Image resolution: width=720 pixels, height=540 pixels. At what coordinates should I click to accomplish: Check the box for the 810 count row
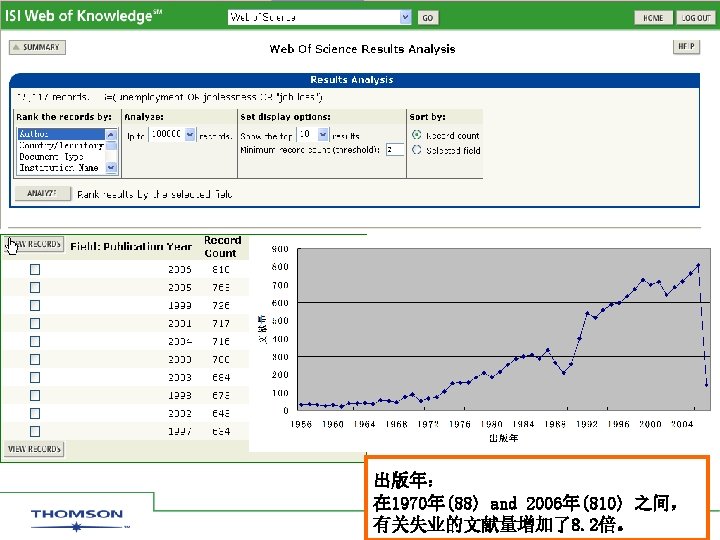pos(35,270)
